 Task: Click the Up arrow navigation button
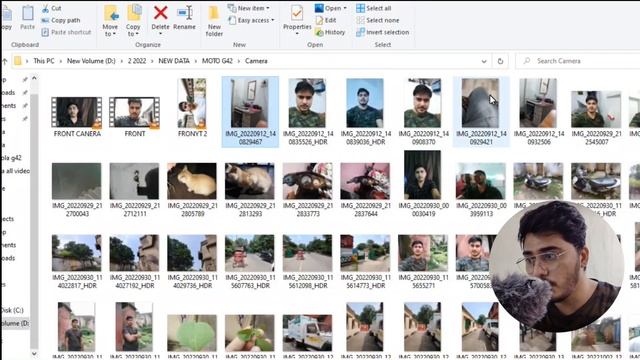(x=5, y=61)
